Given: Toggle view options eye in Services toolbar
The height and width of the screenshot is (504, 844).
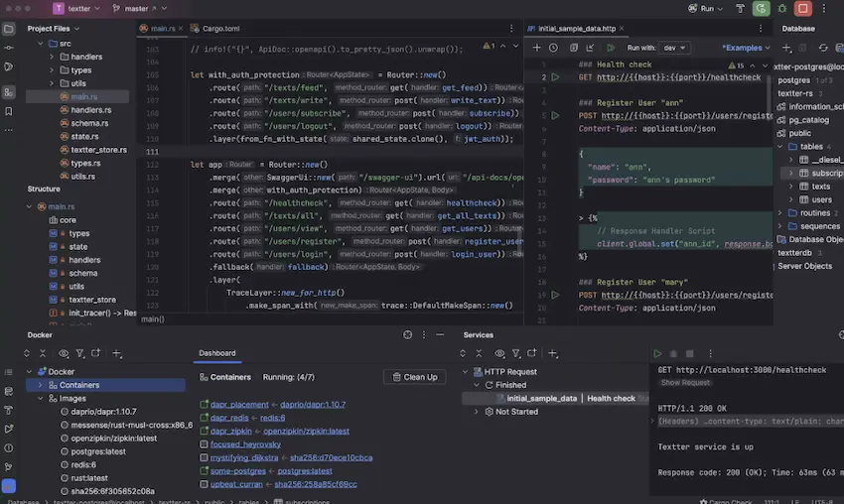Looking at the screenshot, I should coord(499,353).
